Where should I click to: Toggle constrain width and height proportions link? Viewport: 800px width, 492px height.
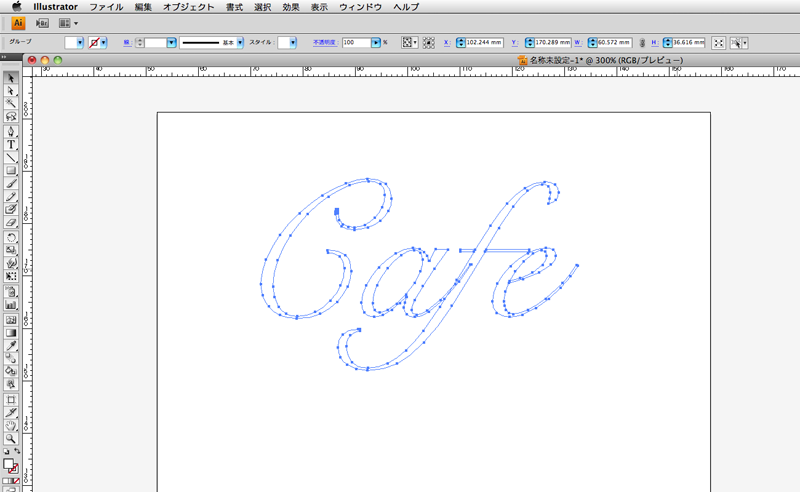coord(642,43)
